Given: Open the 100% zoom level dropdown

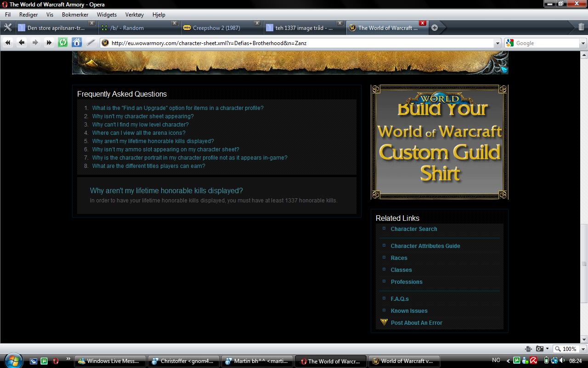Looking at the screenshot, I should [x=583, y=349].
